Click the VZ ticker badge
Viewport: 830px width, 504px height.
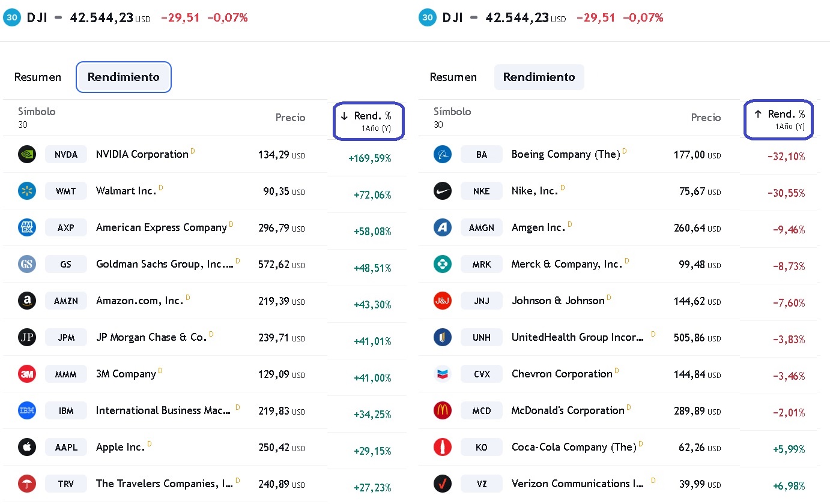point(482,484)
